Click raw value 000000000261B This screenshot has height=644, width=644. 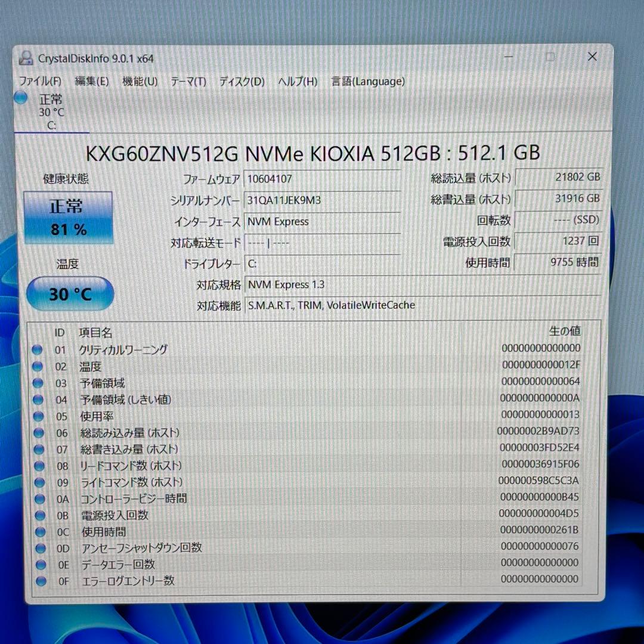coord(539,530)
